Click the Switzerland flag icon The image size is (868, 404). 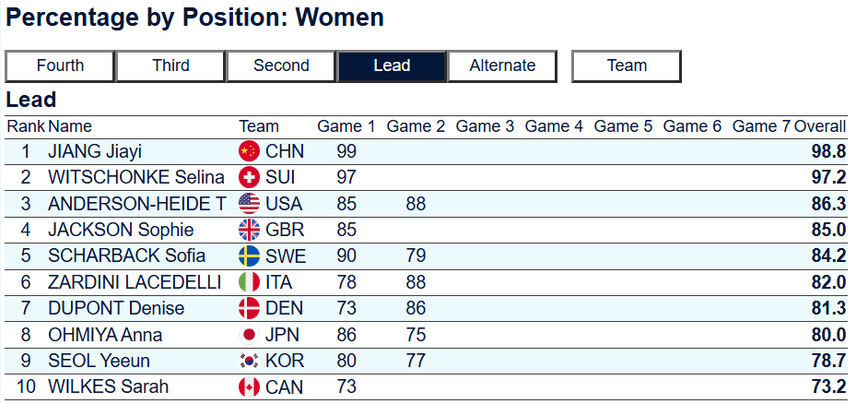pos(249,177)
